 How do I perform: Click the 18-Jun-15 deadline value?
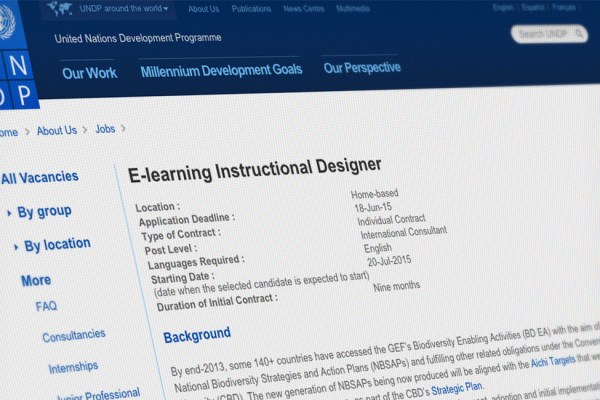tap(373, 207)
